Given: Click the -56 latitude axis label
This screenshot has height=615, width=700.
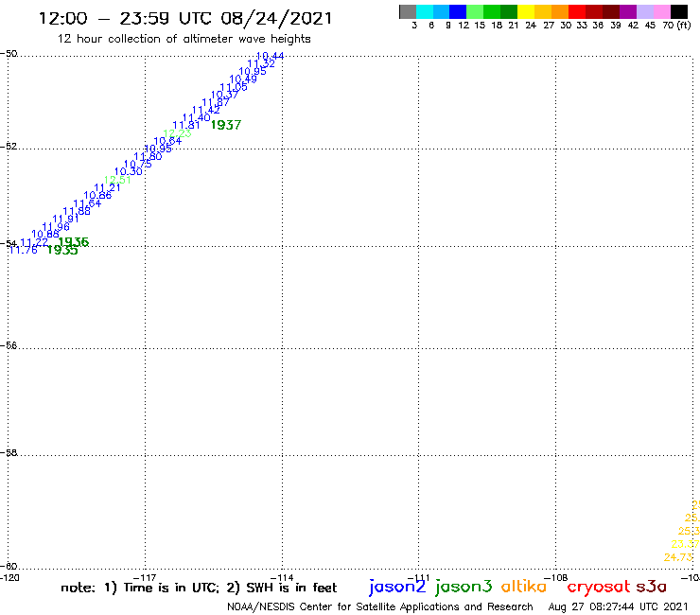Looking at the screenshot, I should [9, 345].
